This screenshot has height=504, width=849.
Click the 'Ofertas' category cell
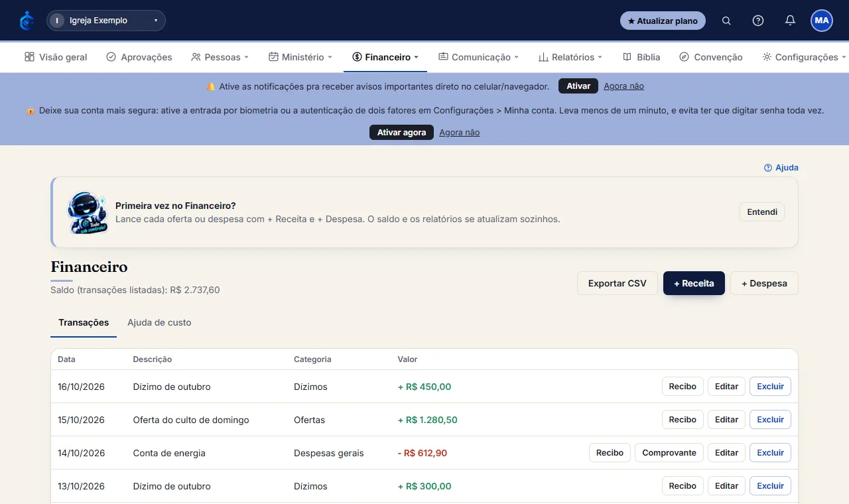point(309,420)
